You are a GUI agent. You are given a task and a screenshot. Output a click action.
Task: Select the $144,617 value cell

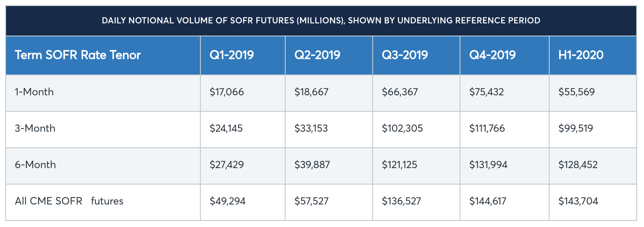coord(488,201)
